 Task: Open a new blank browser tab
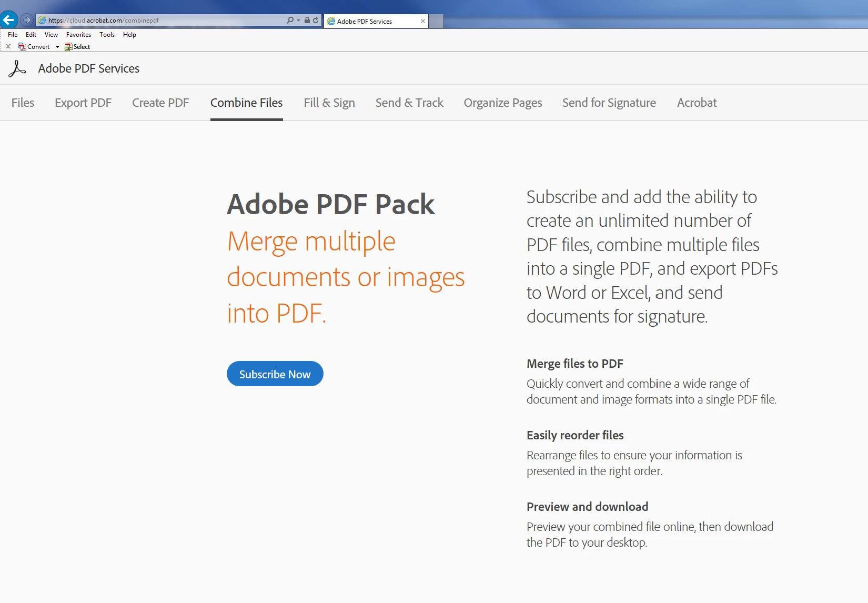coord(436,21)
